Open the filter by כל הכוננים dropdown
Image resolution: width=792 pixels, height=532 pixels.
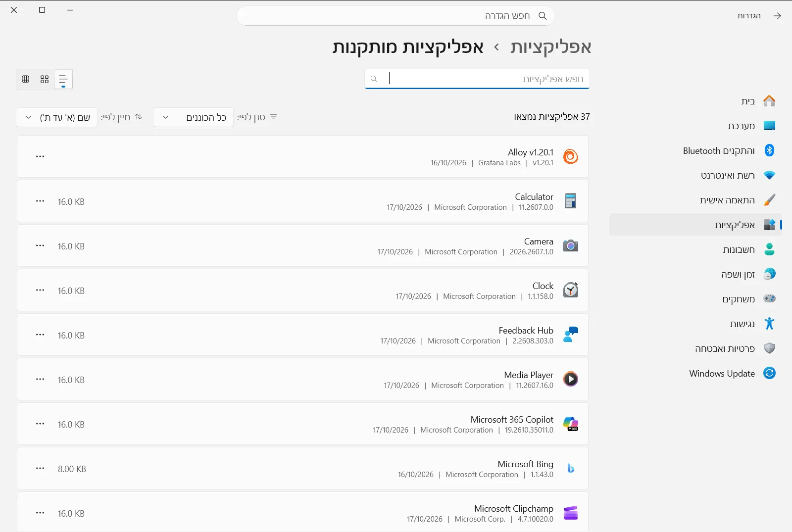click(193, 117)
